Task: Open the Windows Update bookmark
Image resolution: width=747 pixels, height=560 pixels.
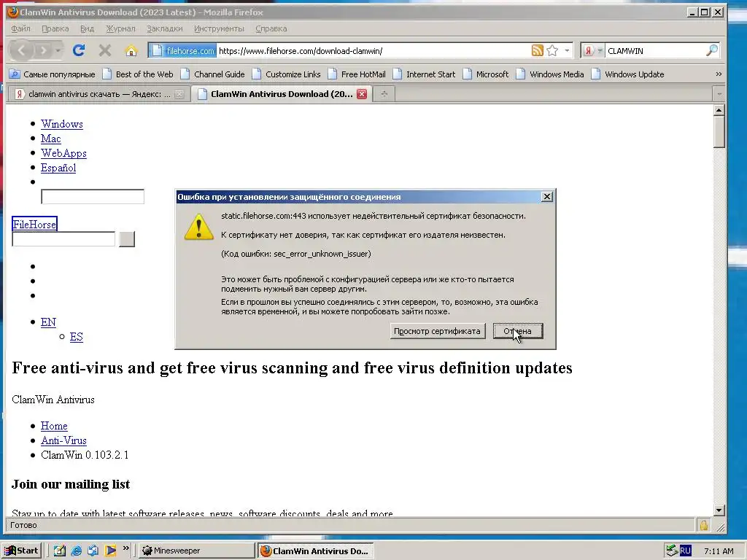Action: click(x=627, y=74)
